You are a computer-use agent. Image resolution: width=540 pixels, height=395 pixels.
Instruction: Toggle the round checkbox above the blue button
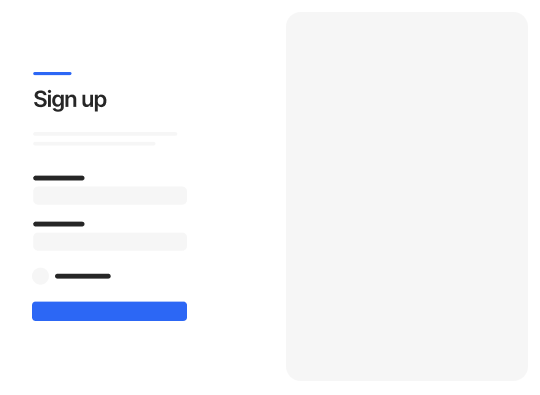40,276
